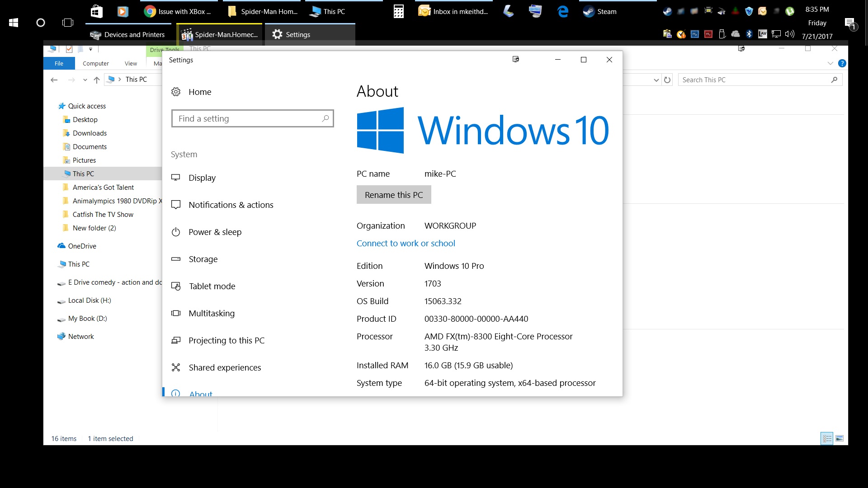
Task: Open recent locations dropdown in File Explorer
Action: (85, 80)
